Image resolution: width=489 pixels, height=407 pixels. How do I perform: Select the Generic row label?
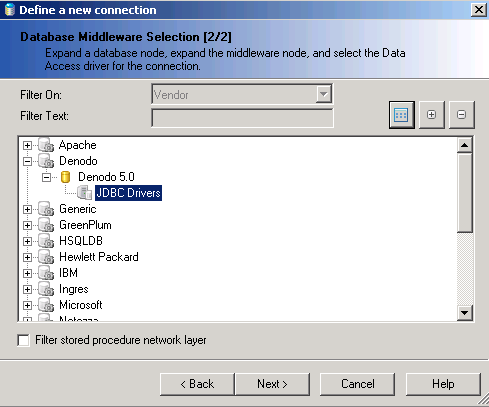click(78, 209)
